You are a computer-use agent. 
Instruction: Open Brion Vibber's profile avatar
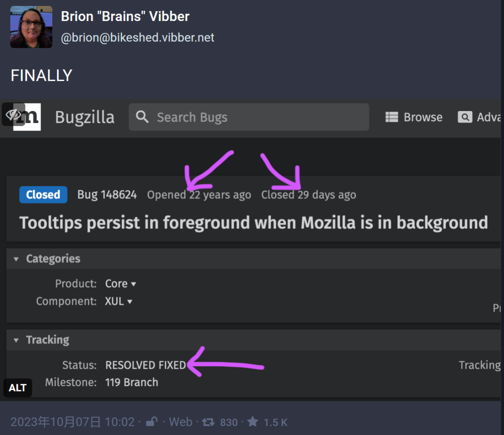pos(31,27)
